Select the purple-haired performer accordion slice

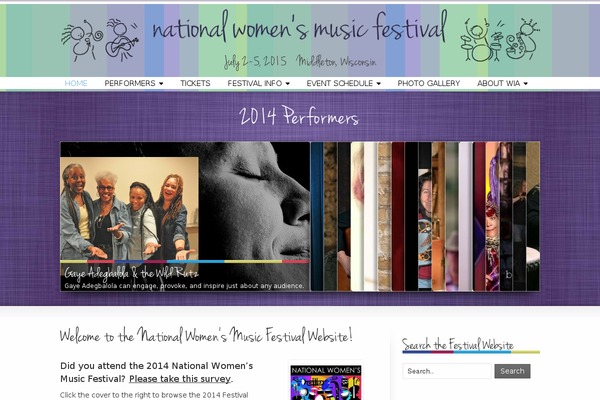tap(492, 216)
